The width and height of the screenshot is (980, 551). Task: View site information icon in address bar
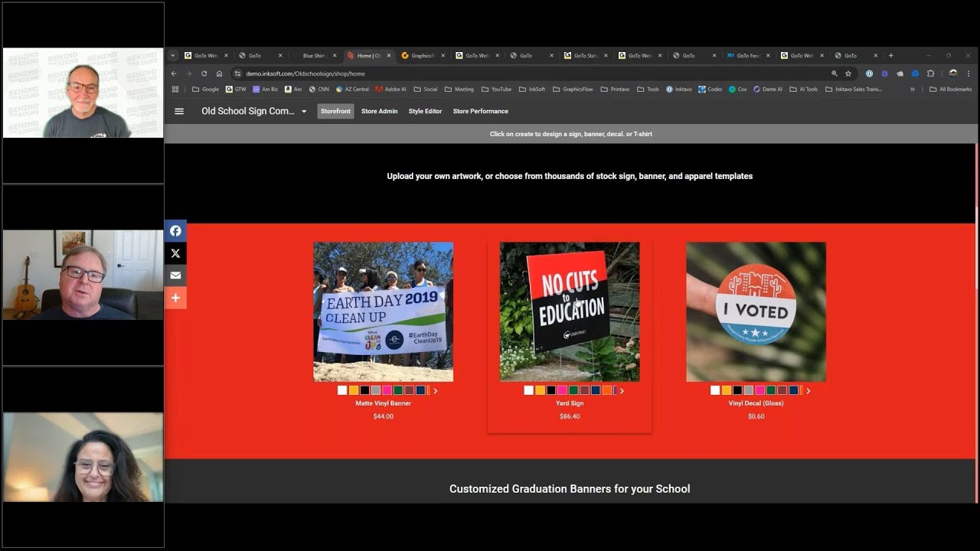(238, 73)
